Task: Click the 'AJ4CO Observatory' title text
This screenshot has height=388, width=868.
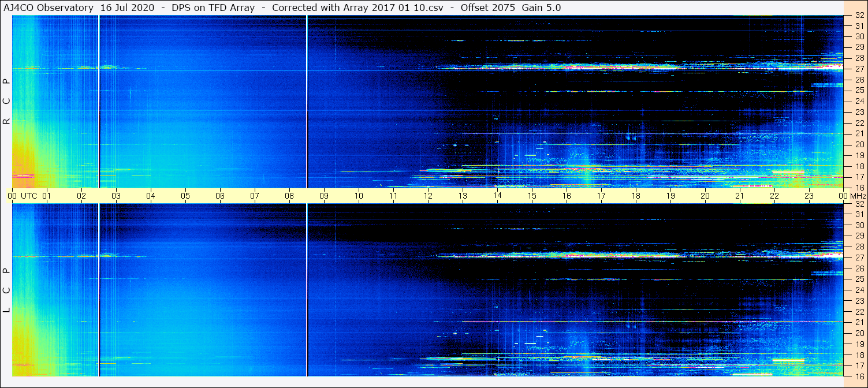Action: pos(49,8)
